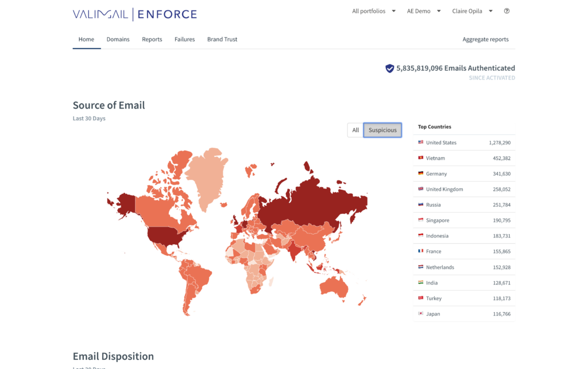Open the AE Demo account dropdown
The width and height of the screenshot is (588, 369).
point(424,11)
